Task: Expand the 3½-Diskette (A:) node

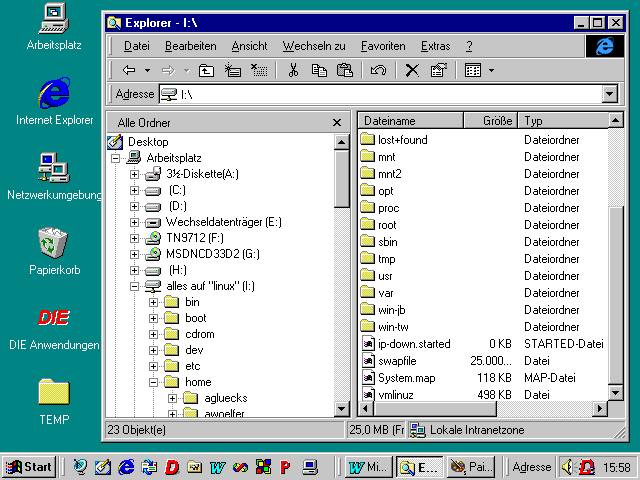Action: tap(134, 174)
